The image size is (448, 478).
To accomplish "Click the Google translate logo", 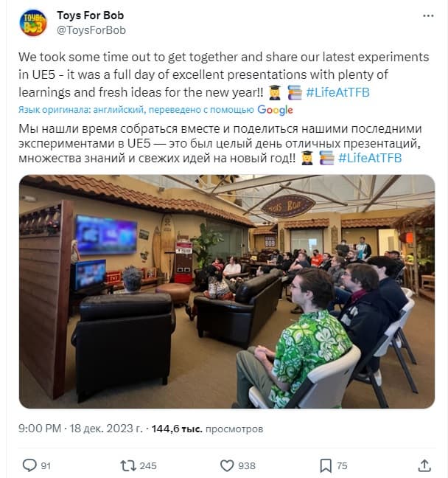I will (275, 110).
